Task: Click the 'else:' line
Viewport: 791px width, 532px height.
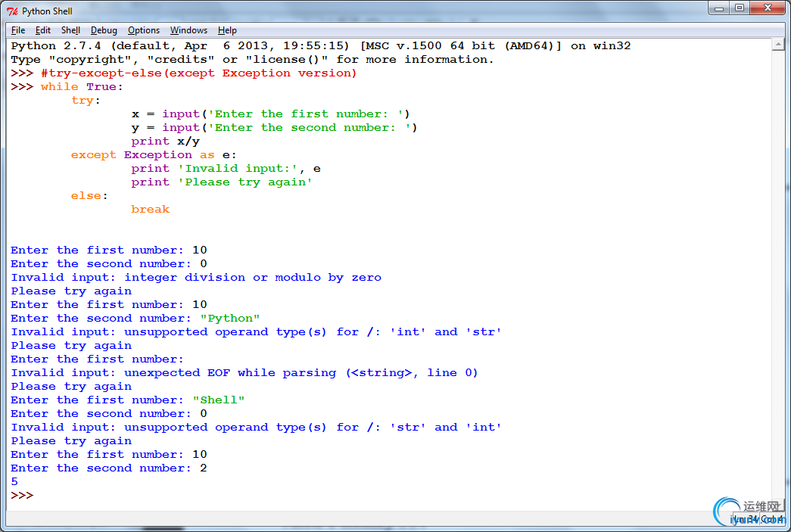Action: tap(89, 196)
